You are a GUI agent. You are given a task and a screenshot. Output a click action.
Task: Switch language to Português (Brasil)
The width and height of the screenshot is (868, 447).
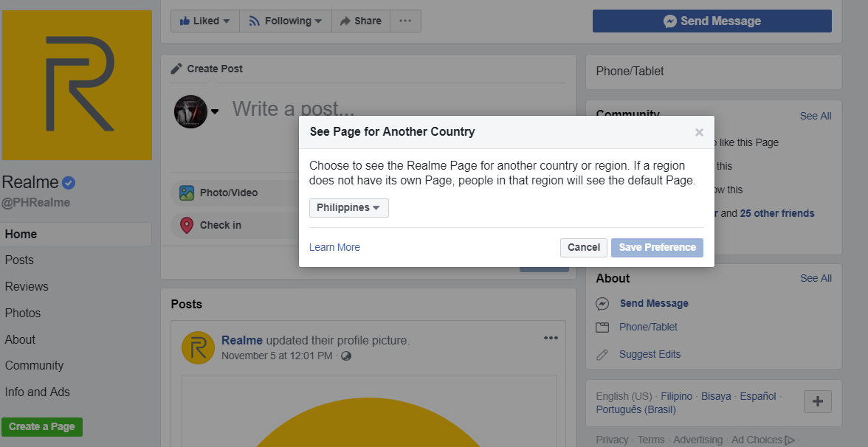[636, 410]
